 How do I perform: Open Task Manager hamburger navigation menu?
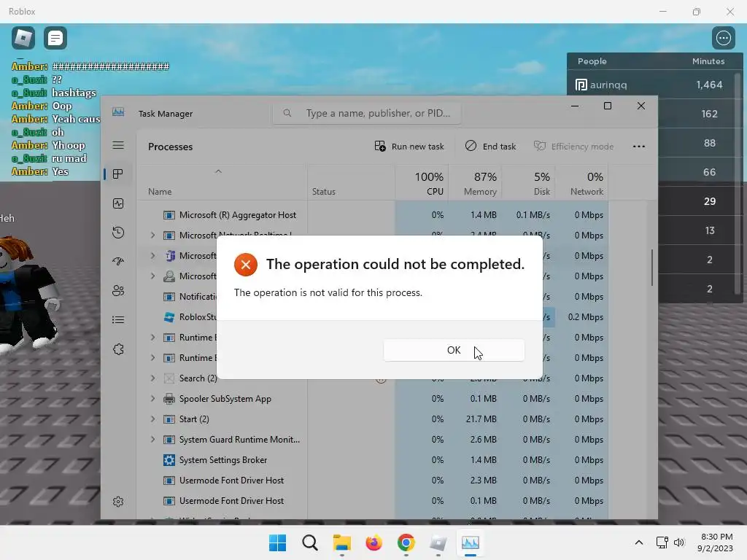[x=118, y=145]
